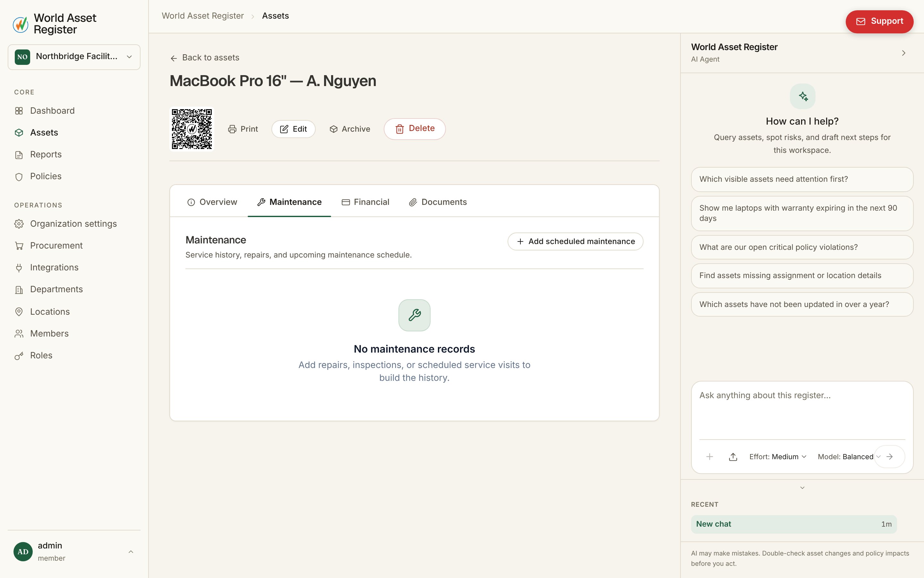The width and height of the screenshot is (924, 578).
Task: Click the plus attach icon in chat
Action: [x=709, y=456]
